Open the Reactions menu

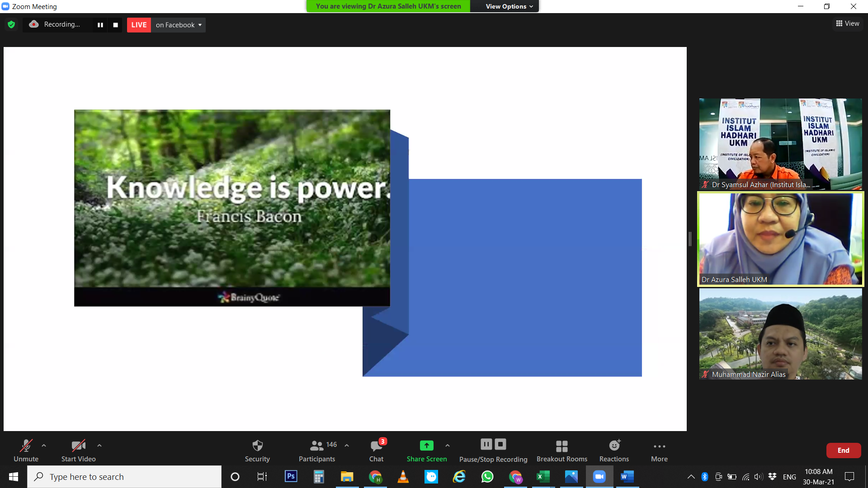pyautogui.click(x=614, y=446)
